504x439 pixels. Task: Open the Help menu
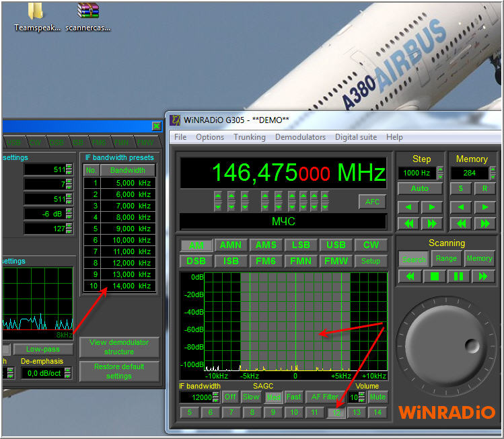point(394,137)
